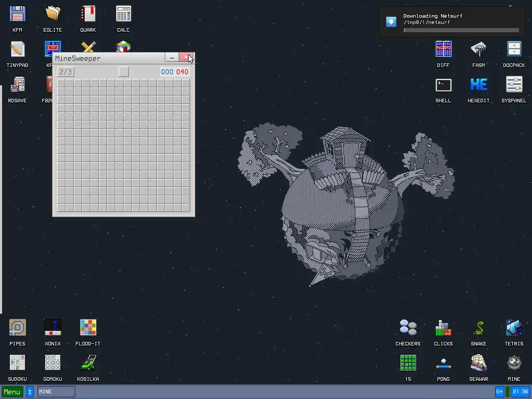Click the MineSweeper title bar

pos(109,58)
